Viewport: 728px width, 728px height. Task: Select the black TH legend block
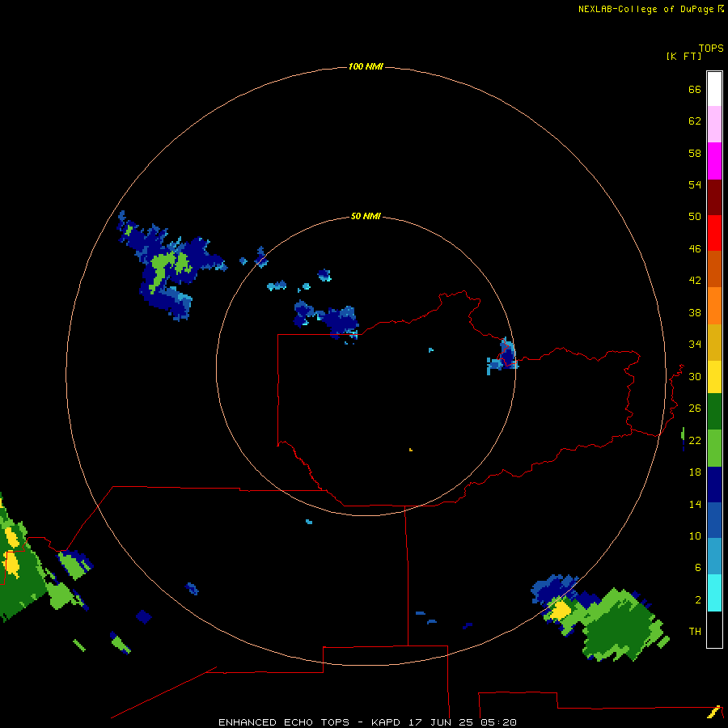pos(714,629)
